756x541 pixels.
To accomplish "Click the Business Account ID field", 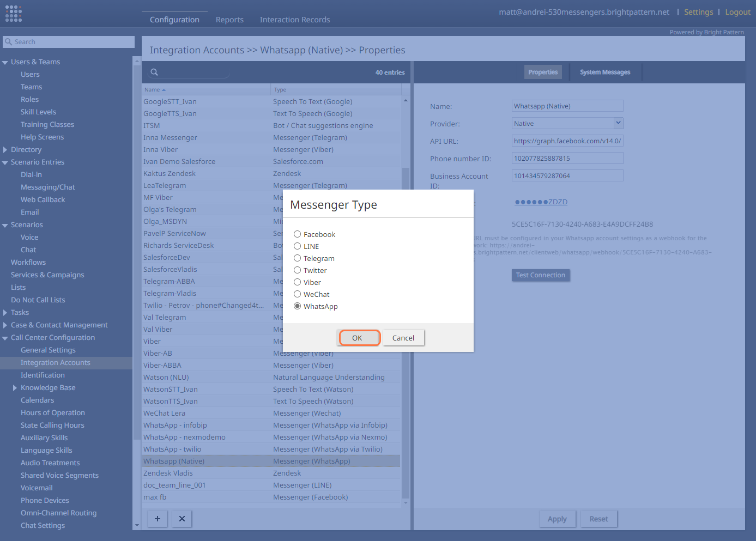I will pos(567,175).
